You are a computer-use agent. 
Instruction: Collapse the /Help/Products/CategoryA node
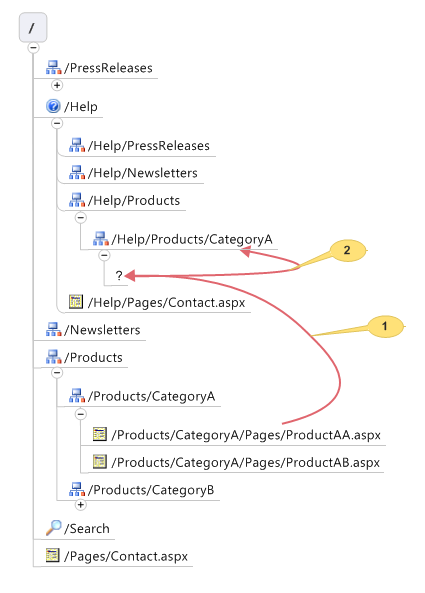104,255
